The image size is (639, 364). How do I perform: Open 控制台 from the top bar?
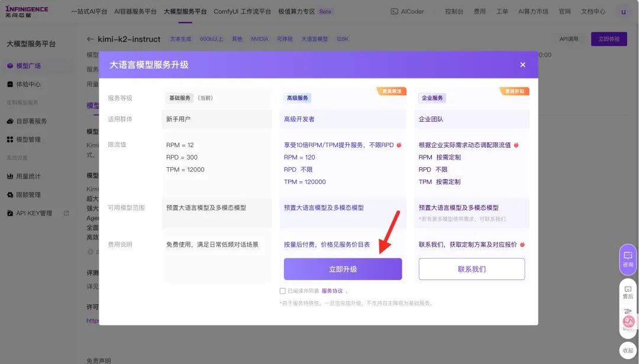point(454,11)
